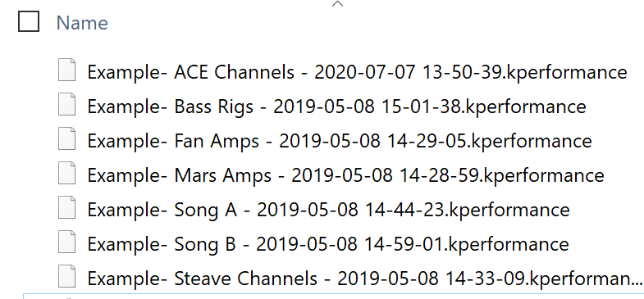The width and height of the screenshot is (644, 299).
Task: Click the Mars Amps file icon
Action: pyautogui.click(x=66, y=174)
